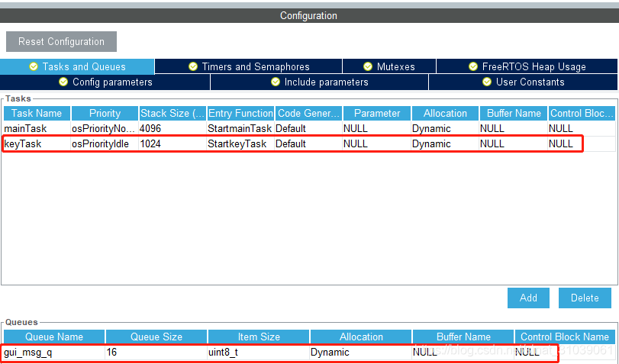Click the Item Size column header
The image size is (619, 364).
[x=259, y=337]
